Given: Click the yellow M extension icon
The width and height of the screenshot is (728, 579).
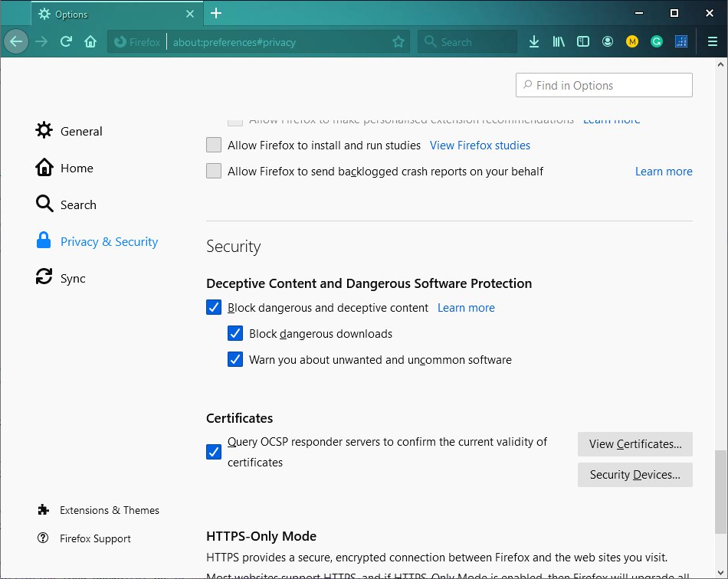Looking at the screenshot, I should pos(632,42).
